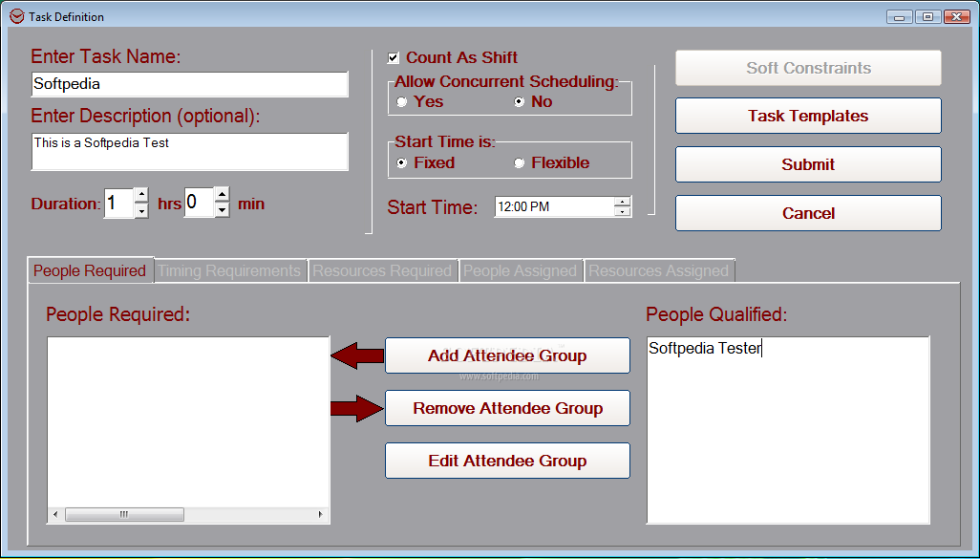Decrement Start Time with down spinner

coord(622,212)
